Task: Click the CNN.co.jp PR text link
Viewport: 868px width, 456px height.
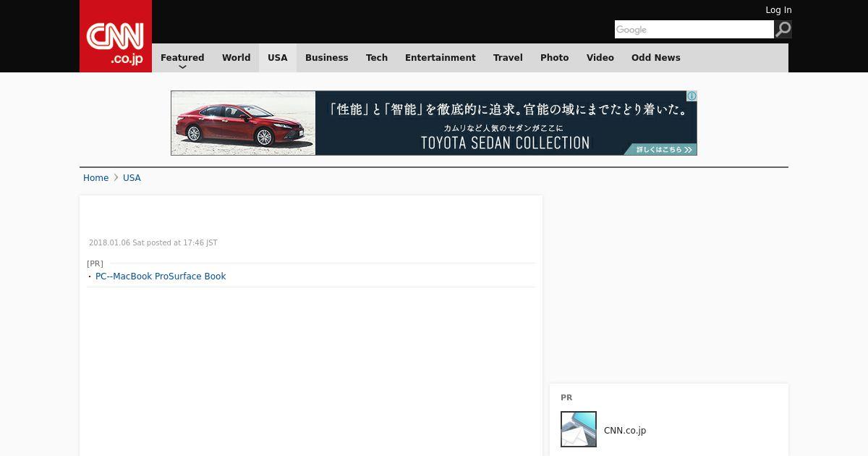Action: 625,431
